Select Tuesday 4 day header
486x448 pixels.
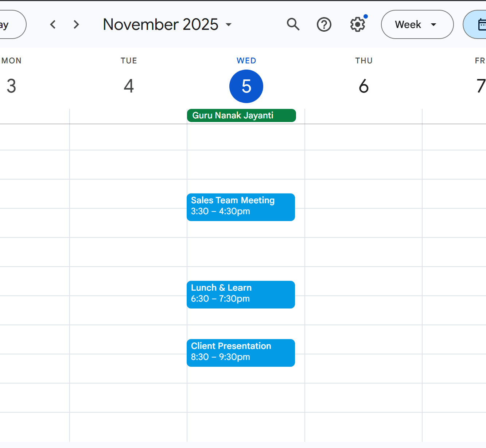tap(129, 86)
